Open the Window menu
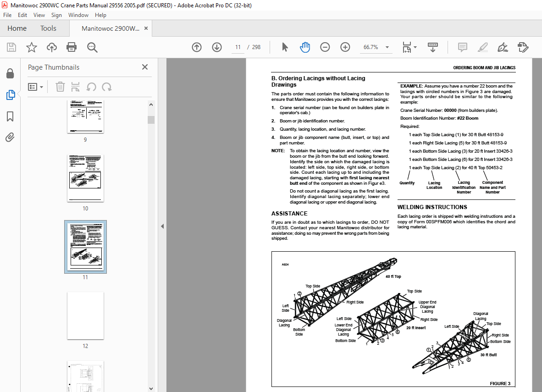 pyautogui.click(x=78, y=15)
